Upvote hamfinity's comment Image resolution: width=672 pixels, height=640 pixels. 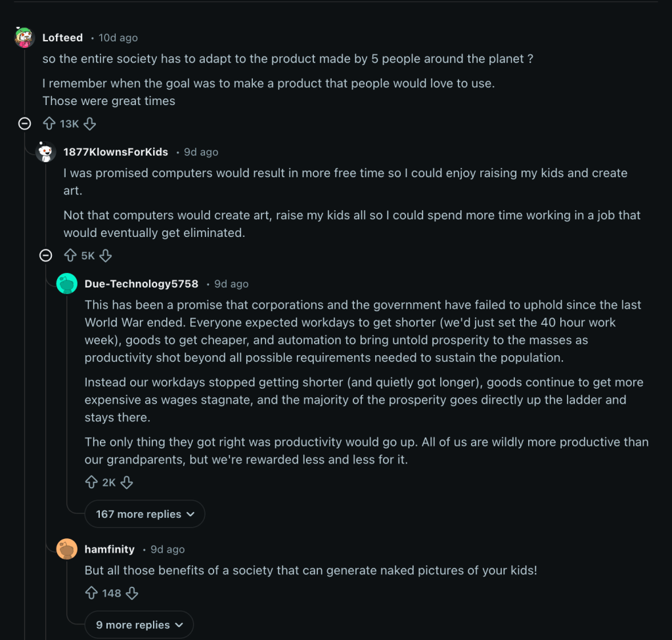click(91, 593)
